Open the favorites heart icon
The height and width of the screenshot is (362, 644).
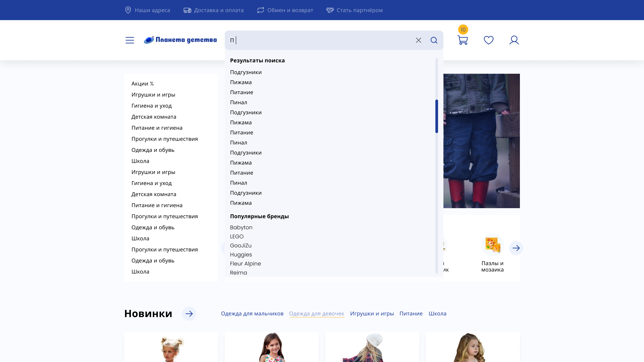pyautogui.click(x=489, y=40)
